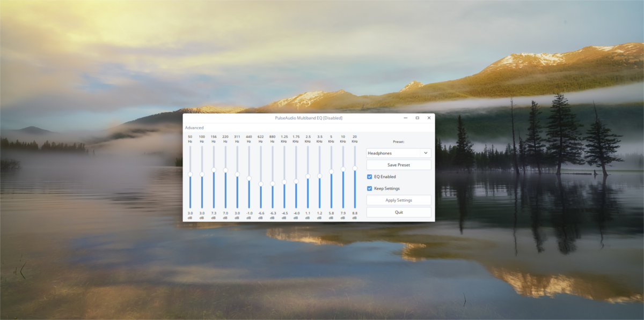Adjust the 50 Hz band slider
644x320 pixels.
[190, 174]
